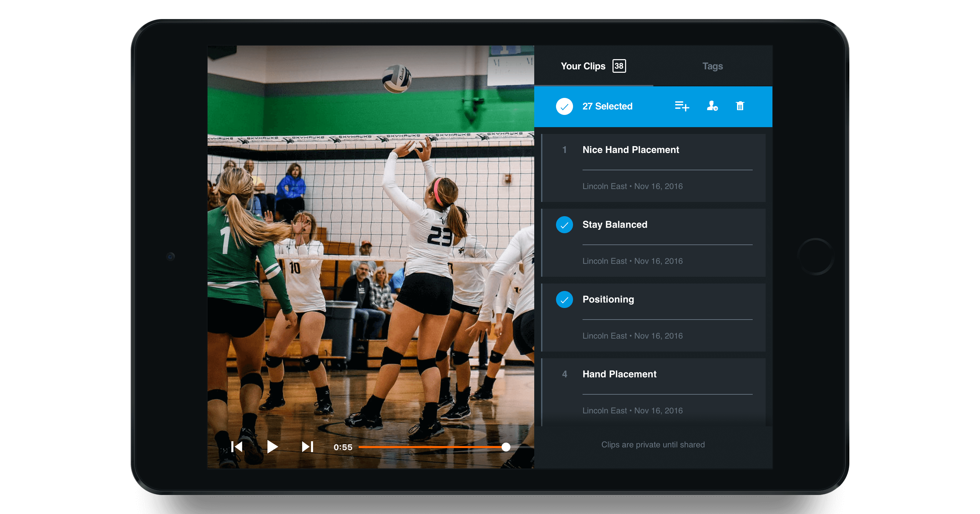The image size is (980, 514).
Task: Select clip number 1 for selection
Action: click(564, 150)
